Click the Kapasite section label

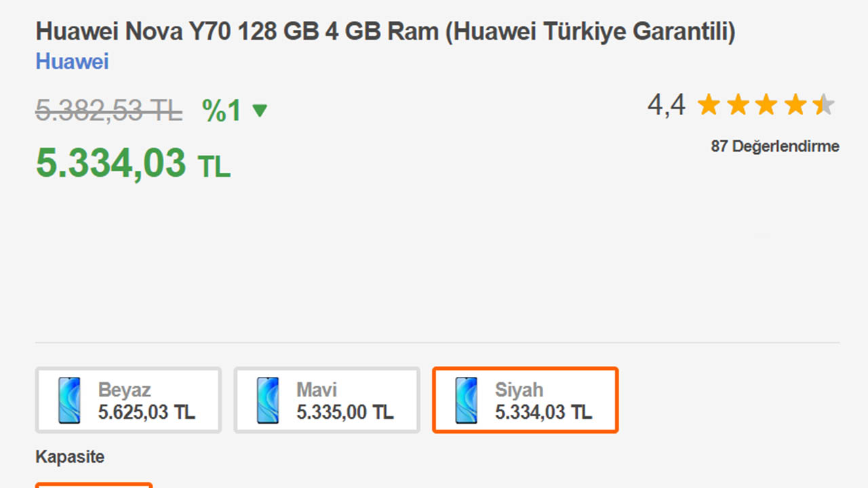point(70,457)
